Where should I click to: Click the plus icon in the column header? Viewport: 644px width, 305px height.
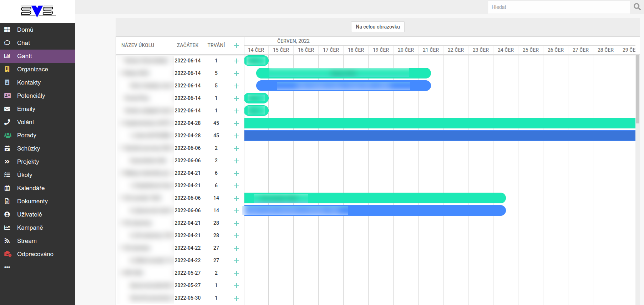[x=236, y=46]
